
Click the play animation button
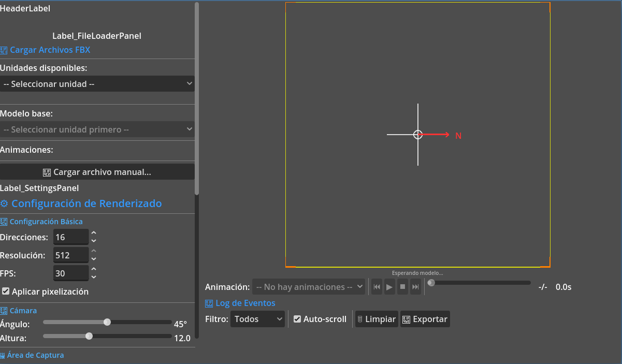click(389, 287)
